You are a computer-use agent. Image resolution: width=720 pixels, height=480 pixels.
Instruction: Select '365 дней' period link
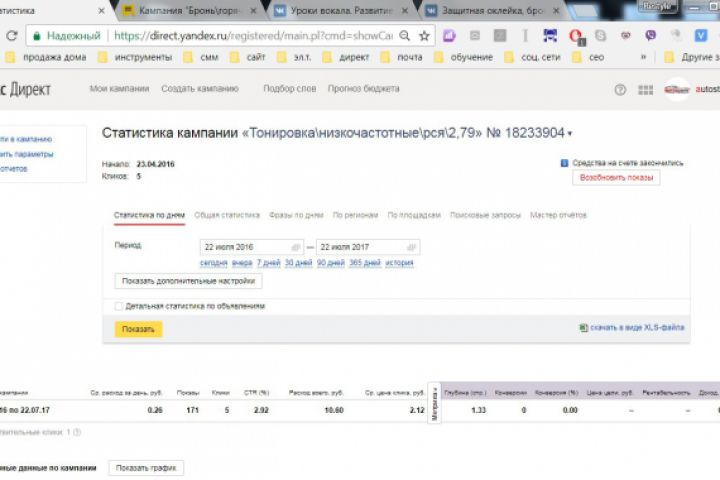365,263
